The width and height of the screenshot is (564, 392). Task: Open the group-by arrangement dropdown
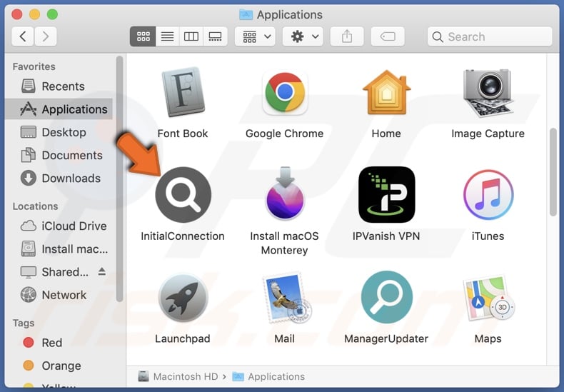(255, 36)
